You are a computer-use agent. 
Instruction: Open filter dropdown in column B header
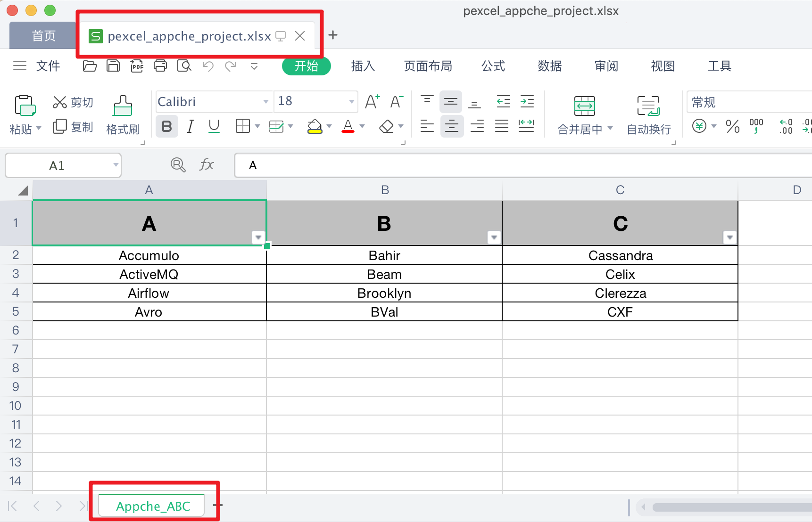(494, 237)
